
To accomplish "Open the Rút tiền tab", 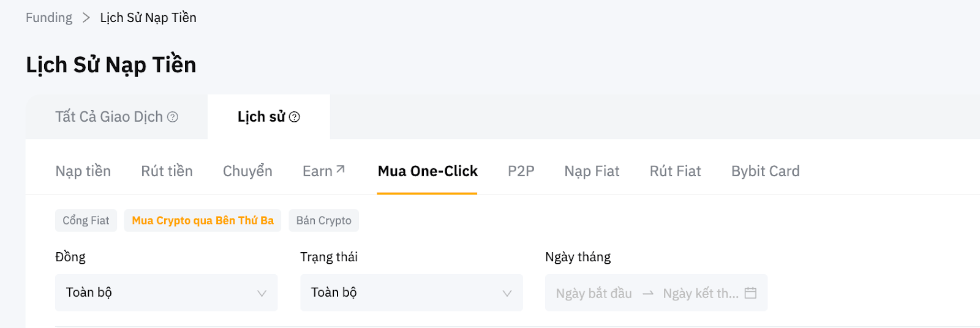I will coord(167,171).
